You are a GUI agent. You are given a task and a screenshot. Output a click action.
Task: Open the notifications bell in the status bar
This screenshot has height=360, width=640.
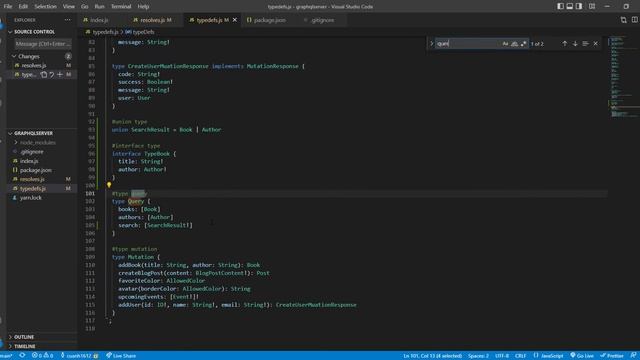633,356
